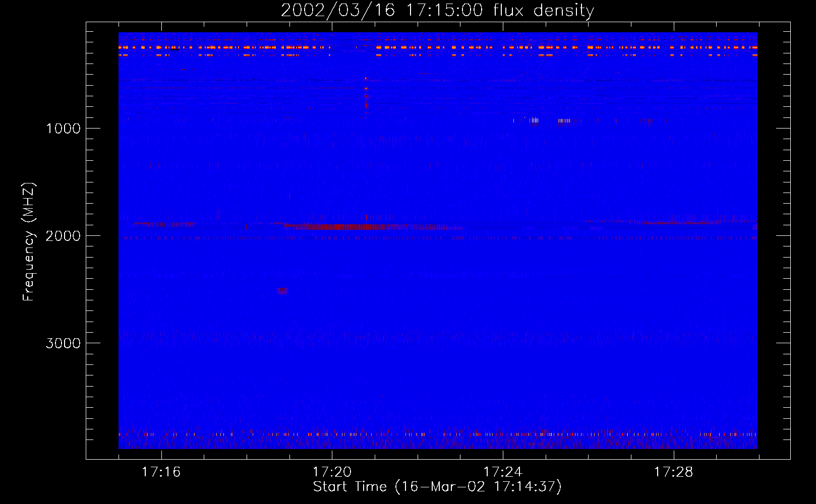This screenshot has width=816, height=504.
Task: Click the 'Frequency (MHZ)' axis title
Action: (x=29, y=242)
